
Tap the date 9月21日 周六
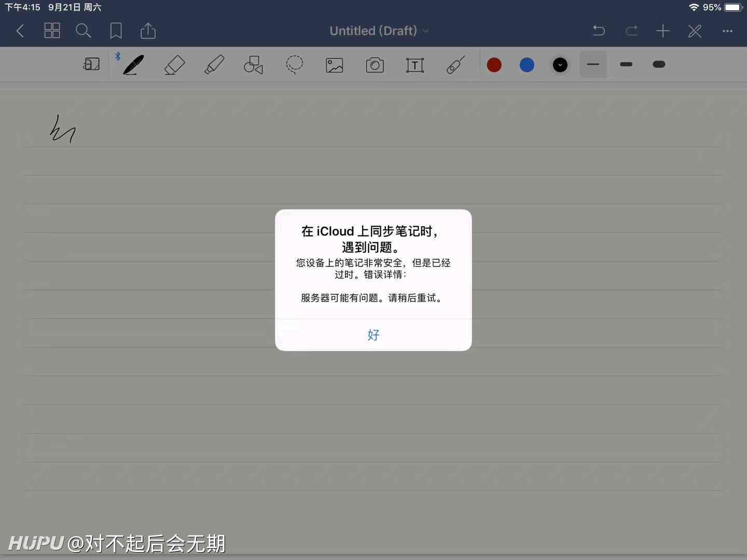pos(75,7)
